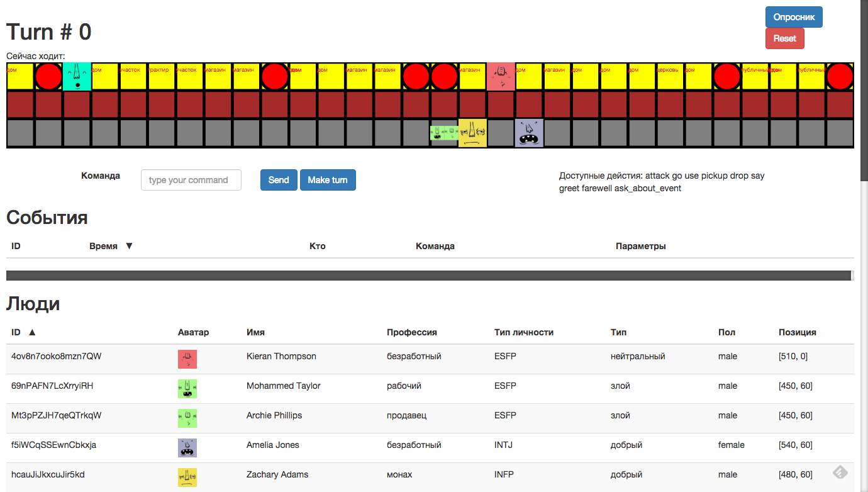
Task: Toggle the Время column sort arrow
Action: tap(129, 246)
